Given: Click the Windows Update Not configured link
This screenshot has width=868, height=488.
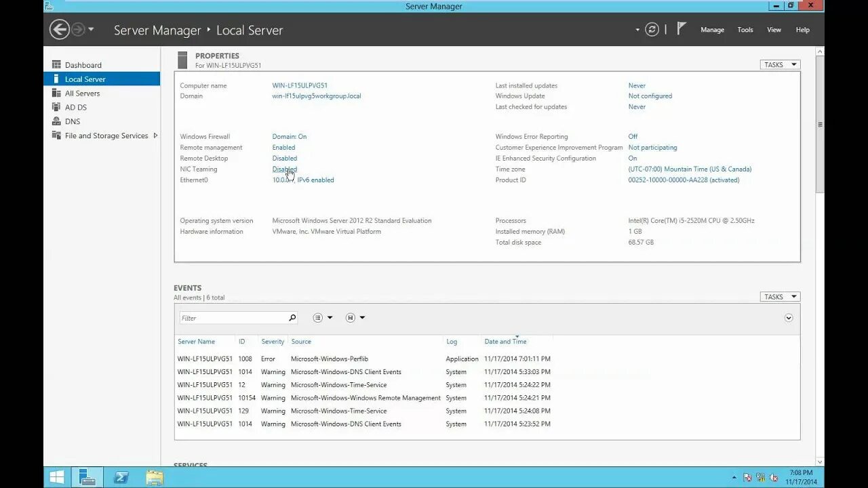Looking at the screenshot, I should [649, 96].
